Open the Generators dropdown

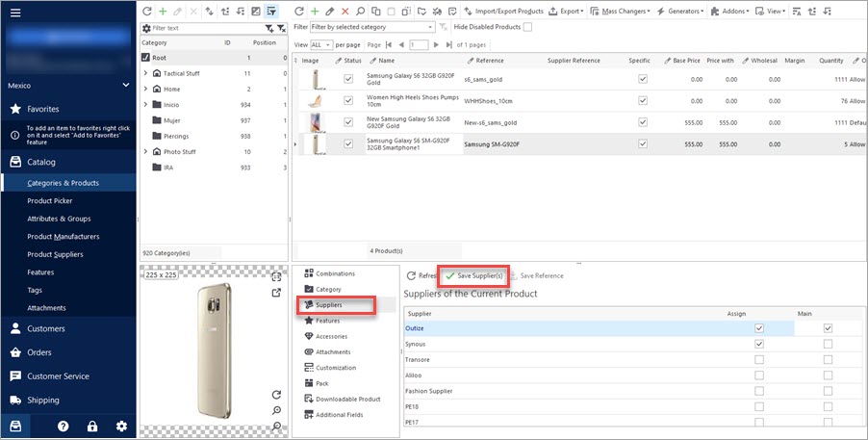(x=680, y=12)
